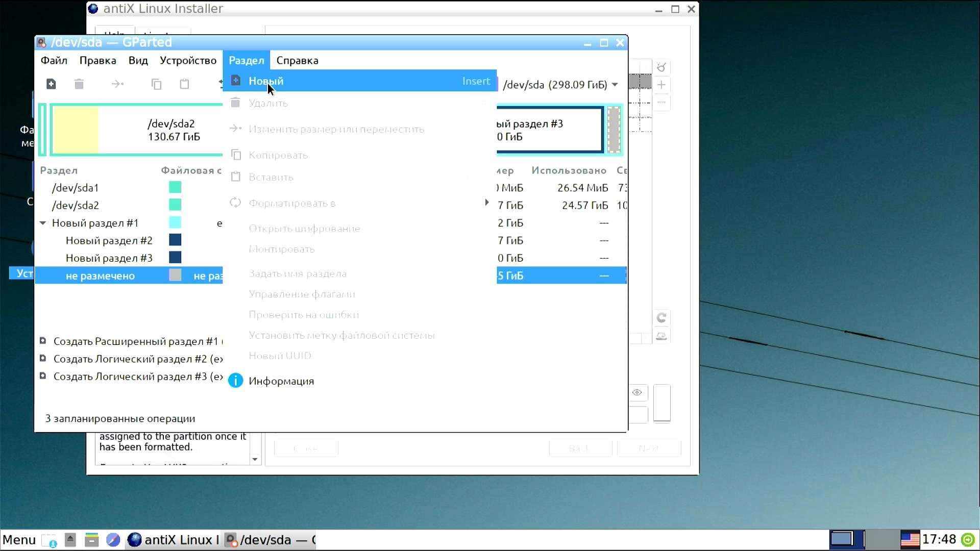980x551 pixels.
Task: Click the 24.57 ГиБ used value
Action: tap(585, 205)
